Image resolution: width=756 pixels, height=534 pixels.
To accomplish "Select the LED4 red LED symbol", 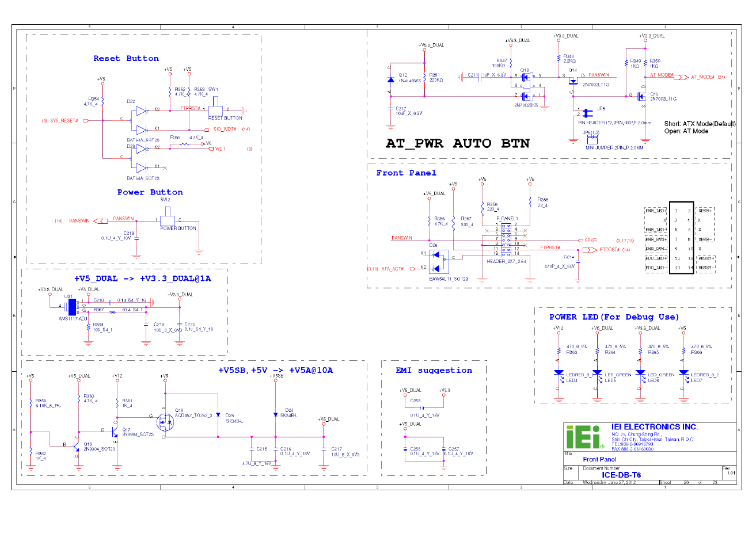I will pos(558,374).
